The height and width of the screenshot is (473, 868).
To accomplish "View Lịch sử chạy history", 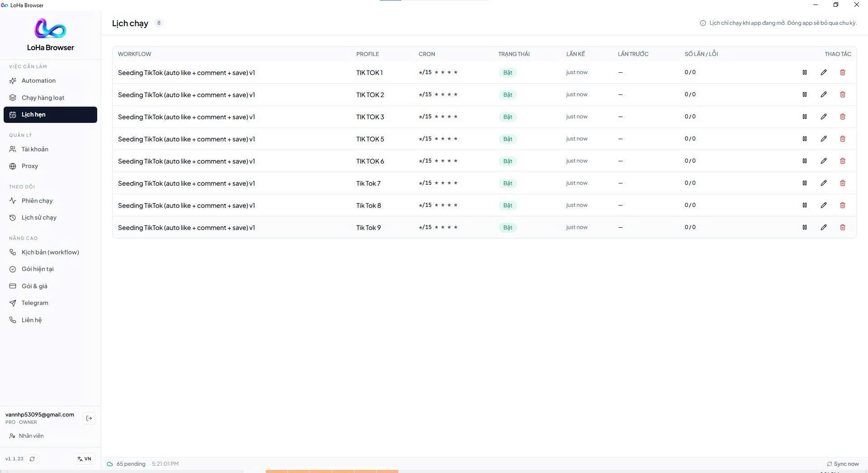I will (x=50, y=217).
